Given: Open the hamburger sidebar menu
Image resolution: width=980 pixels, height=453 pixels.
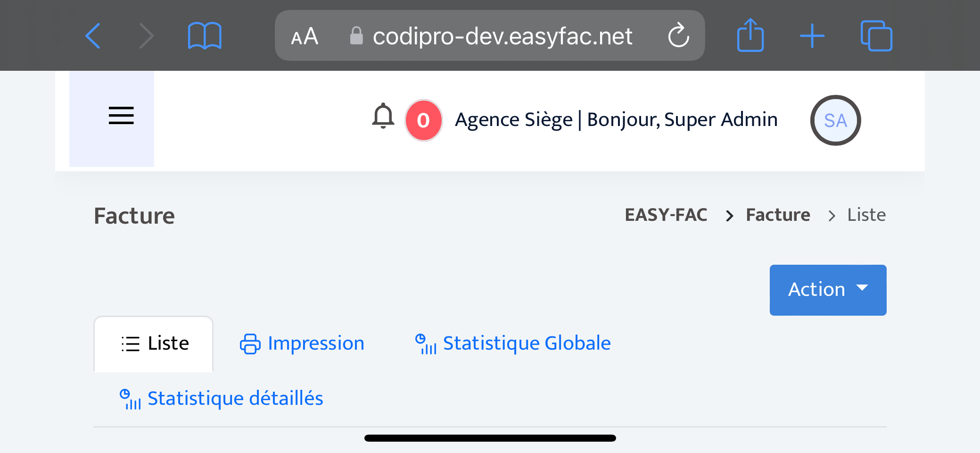Looking at the screenshot, I should click(121, 116).
